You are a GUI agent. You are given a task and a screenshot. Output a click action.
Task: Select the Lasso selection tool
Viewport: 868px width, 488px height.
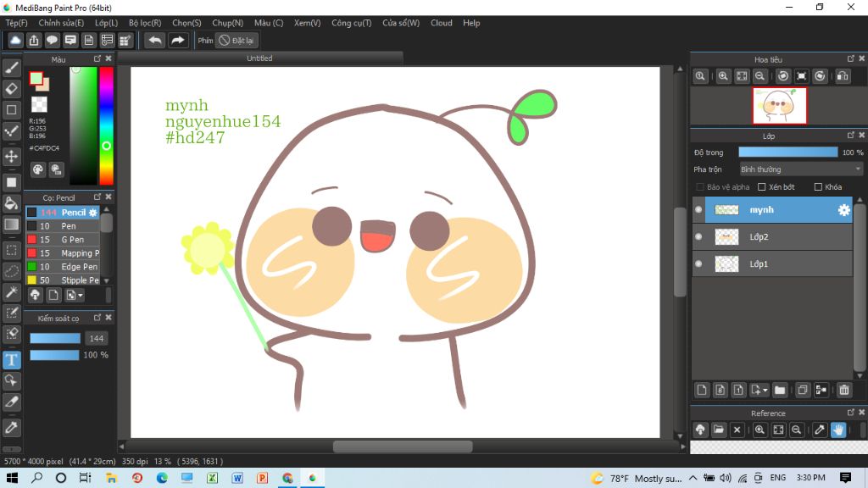12,271
